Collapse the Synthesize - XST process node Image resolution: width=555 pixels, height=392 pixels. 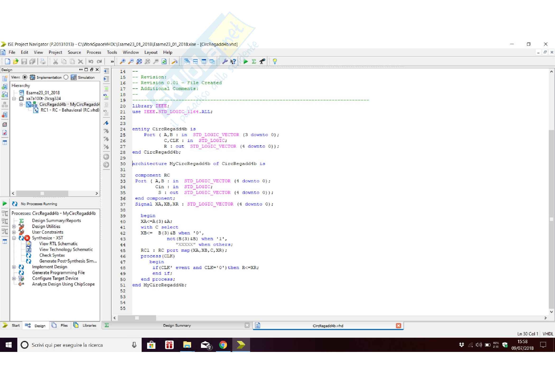[14, 238]
